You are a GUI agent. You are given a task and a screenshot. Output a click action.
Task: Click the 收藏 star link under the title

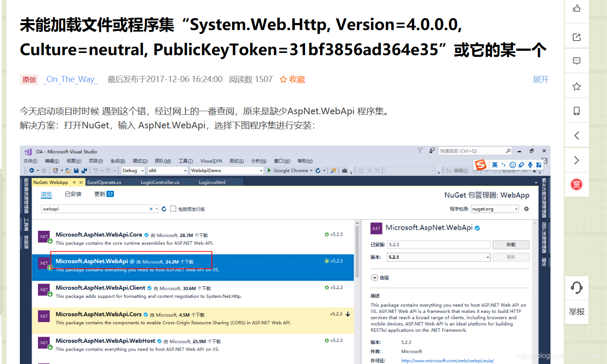coord(292,79)
